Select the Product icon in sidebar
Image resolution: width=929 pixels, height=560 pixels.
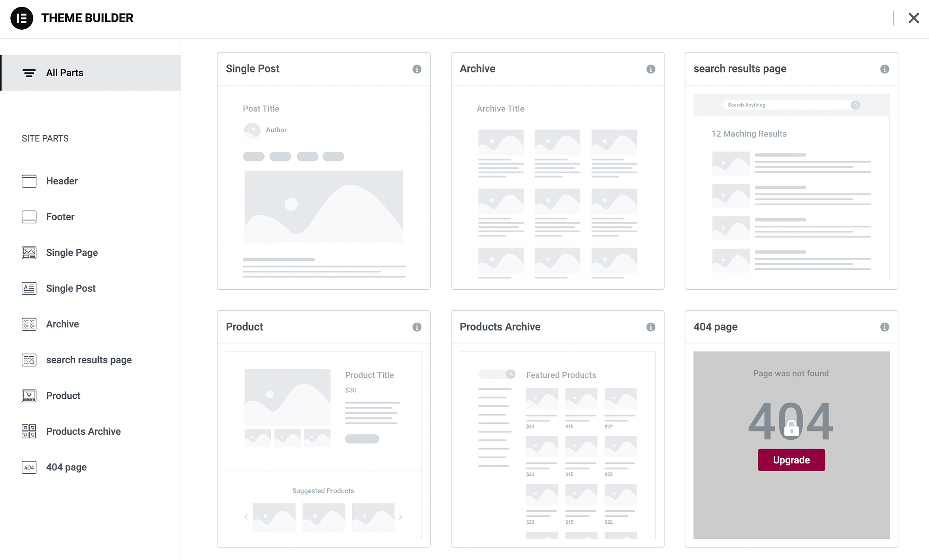28,396
